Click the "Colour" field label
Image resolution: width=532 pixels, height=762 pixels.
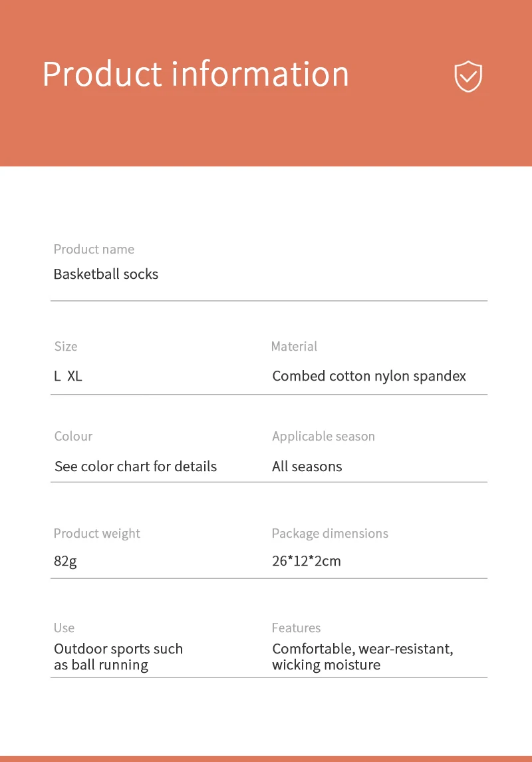(73, 437)
